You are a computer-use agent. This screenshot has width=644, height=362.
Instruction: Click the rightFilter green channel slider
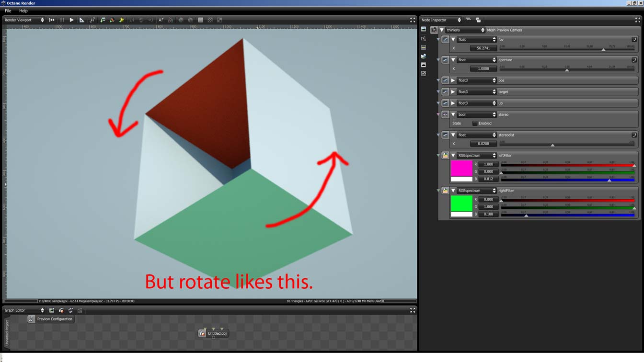tap(568, 207)
